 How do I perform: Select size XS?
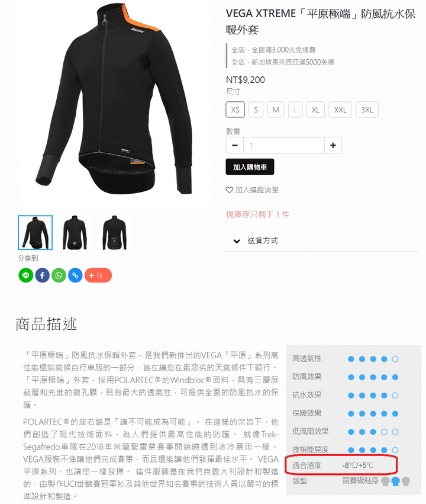pyautogui.click(x=235, y=110)
